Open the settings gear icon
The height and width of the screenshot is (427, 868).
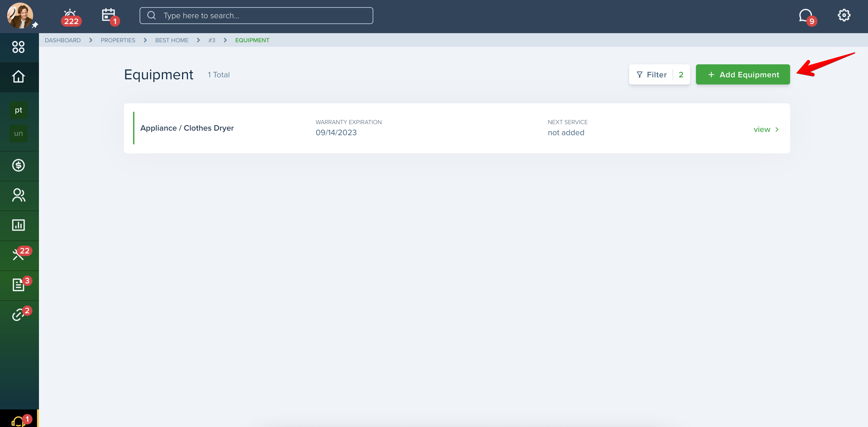(x=844, y=15)
